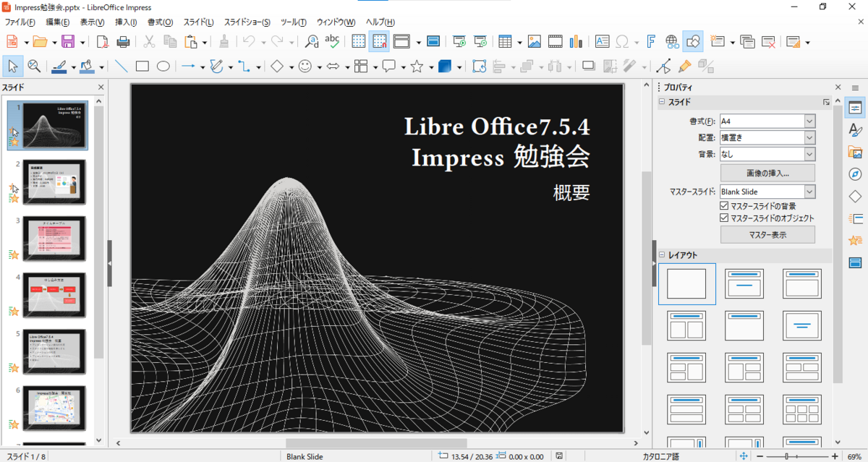Start slideshow from first slide icon
This screenshot has height=462, width=868.
tap(459, 41)
